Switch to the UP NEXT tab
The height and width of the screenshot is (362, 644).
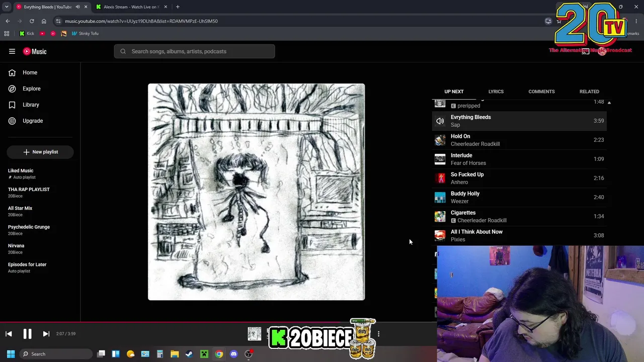[x=454, y=92]
